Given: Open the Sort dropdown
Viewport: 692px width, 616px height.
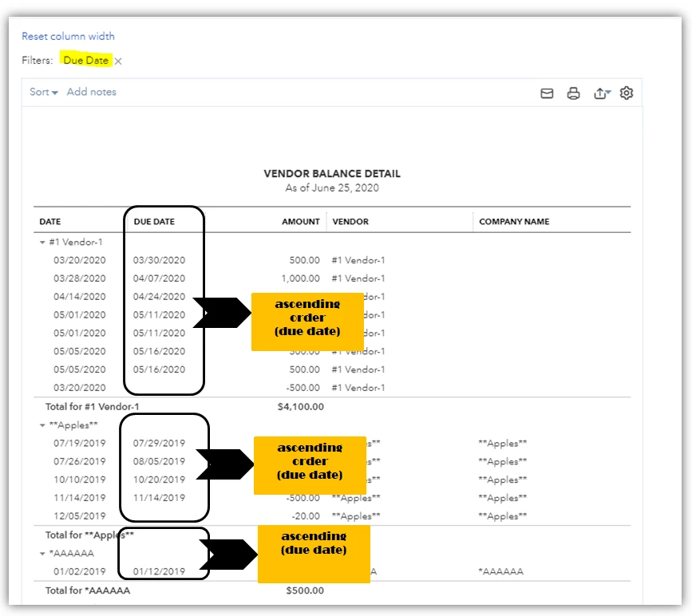Looking at the screenshot, I should (x=44, y=92).
